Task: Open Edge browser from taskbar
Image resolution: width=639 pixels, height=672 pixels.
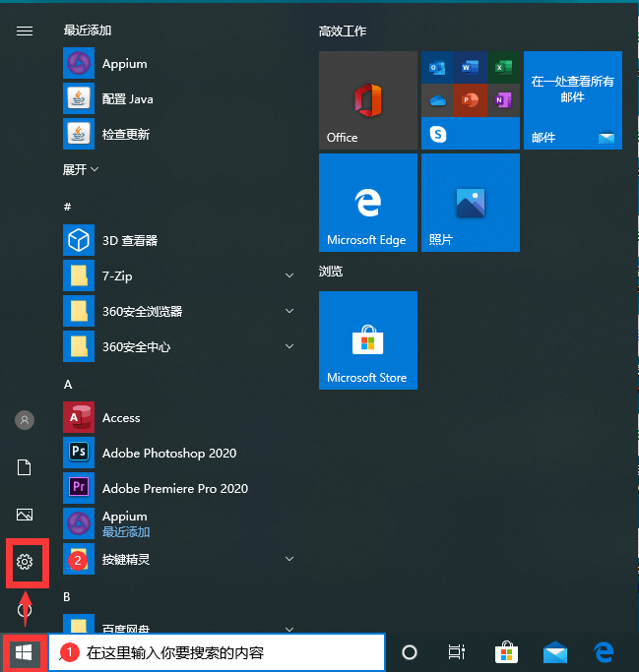Action: click(x=604, y=652)
